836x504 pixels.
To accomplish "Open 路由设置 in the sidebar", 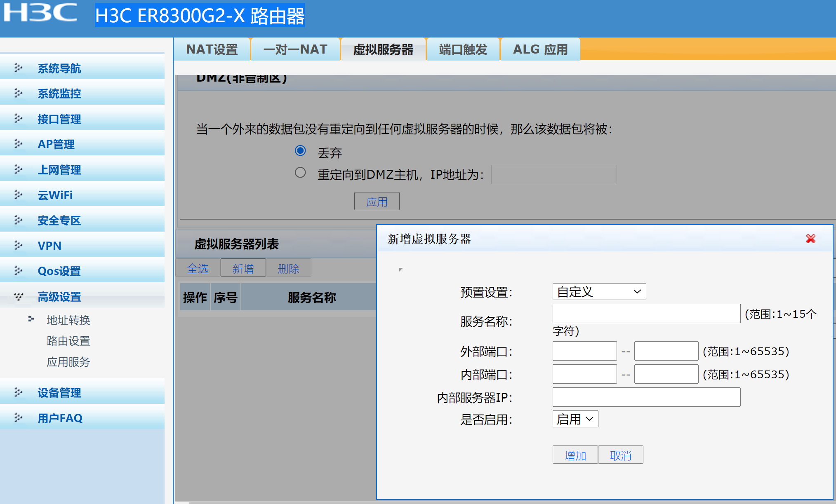I will [x=68, y=341].
